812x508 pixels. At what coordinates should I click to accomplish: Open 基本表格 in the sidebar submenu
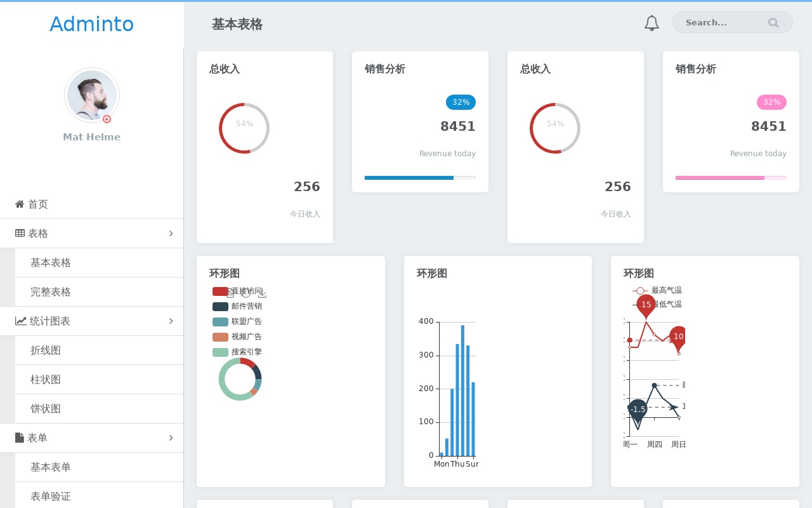pos(99,262)
